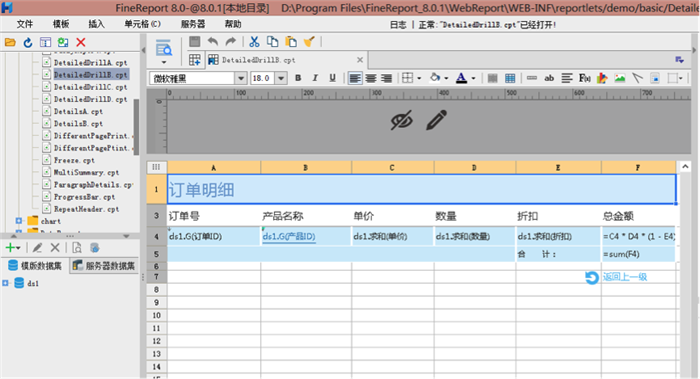Open the preview magnifier button
Image resolution: width=700 pixels, height=379 pixels.
[x=163, y=48]
